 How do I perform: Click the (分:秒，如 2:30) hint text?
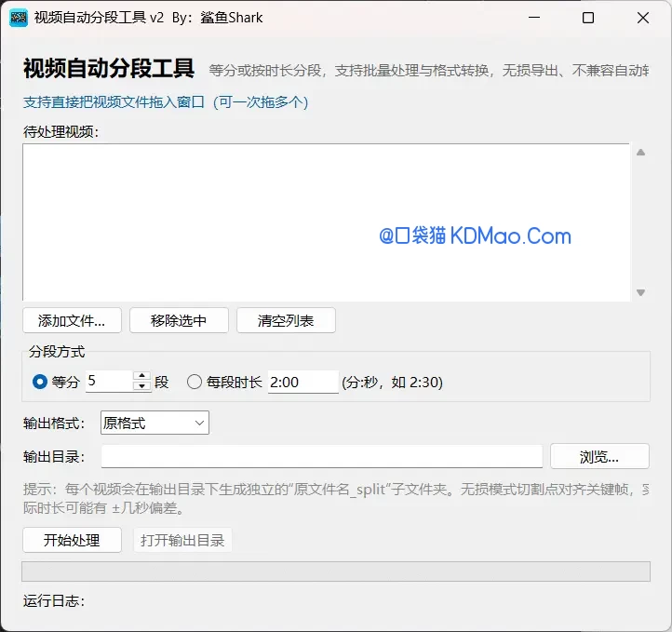click(392, 382)
